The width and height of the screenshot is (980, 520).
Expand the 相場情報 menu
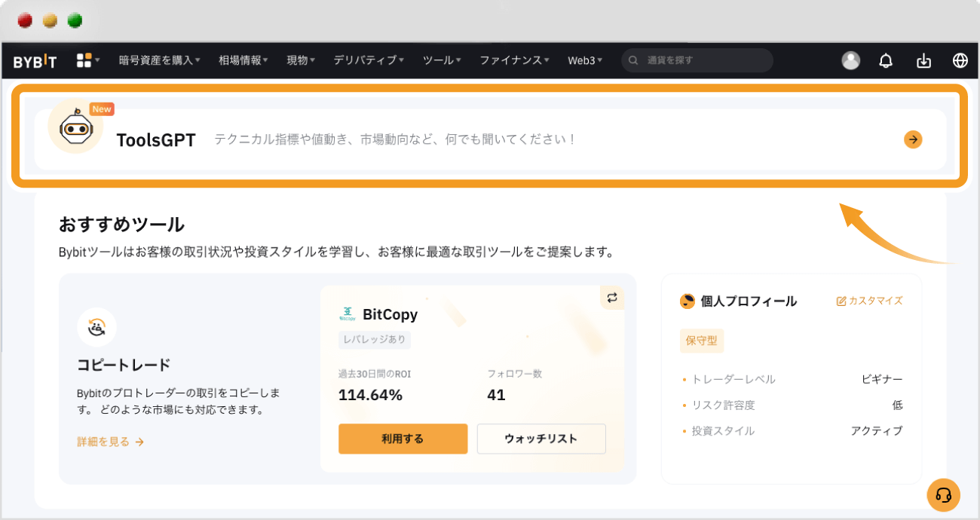tap(243, 60)
